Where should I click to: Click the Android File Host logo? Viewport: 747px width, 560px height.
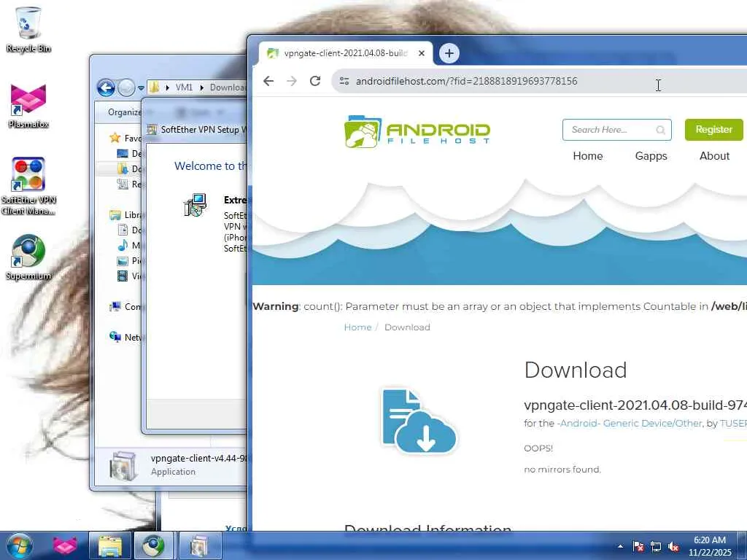pyautogui.click(x=417, y=131)
